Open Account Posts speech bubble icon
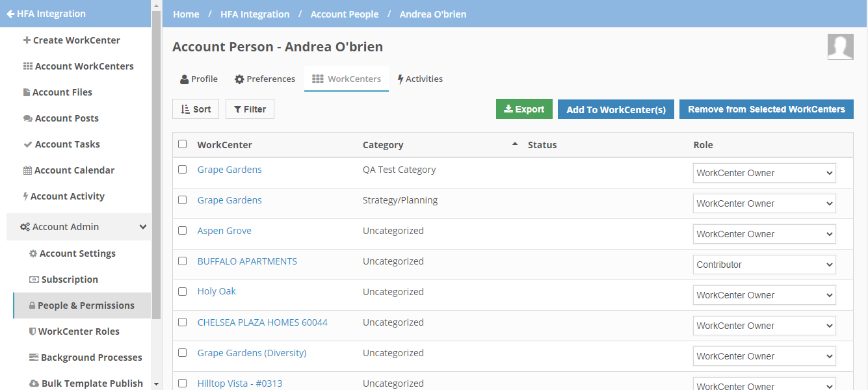Screen dimensions: 868x390 click(28, 118)
